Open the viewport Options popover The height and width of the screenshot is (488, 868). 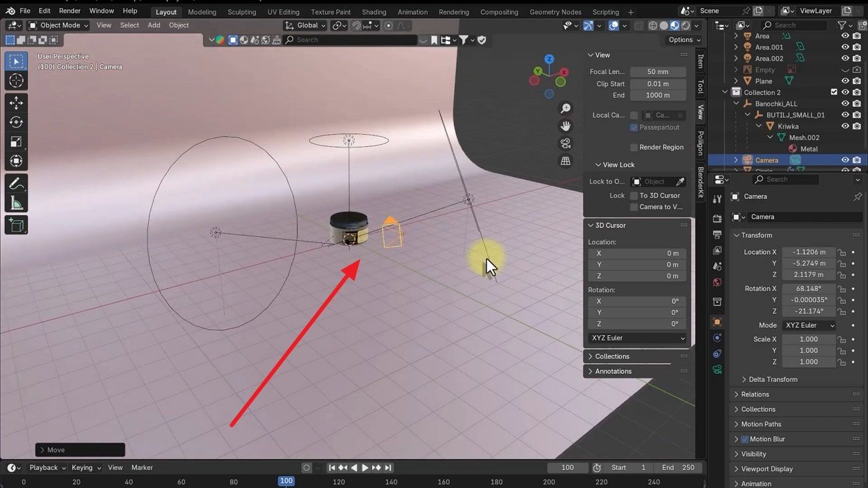(x=682, y=39)
